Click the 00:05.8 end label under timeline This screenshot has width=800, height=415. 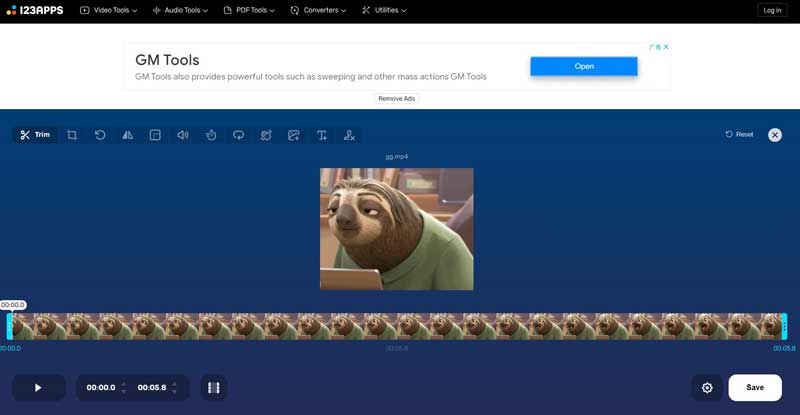click(784, 348)
